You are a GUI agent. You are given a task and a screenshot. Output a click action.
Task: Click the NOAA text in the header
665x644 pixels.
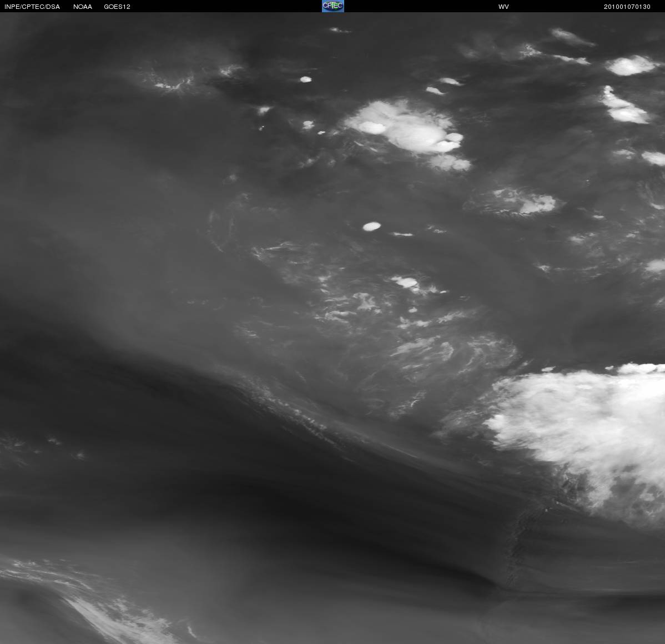[83, 7]
